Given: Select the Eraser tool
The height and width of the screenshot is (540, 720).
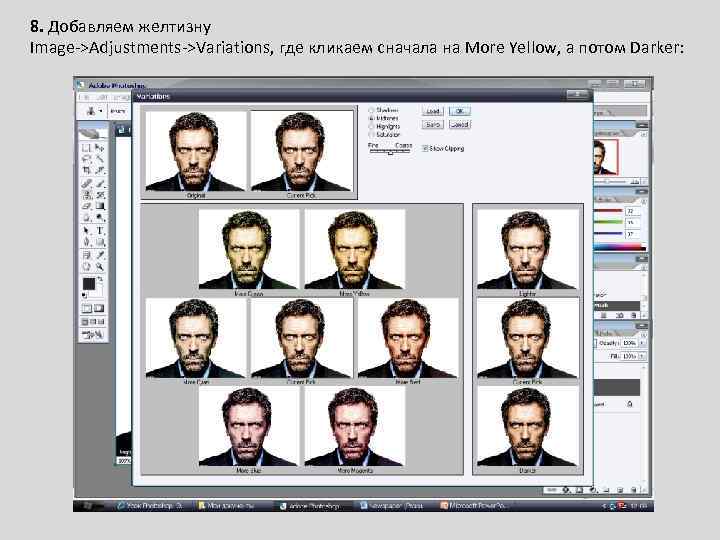Looking at the screenshot, I should pyautogui.click(x=86, y=207).
